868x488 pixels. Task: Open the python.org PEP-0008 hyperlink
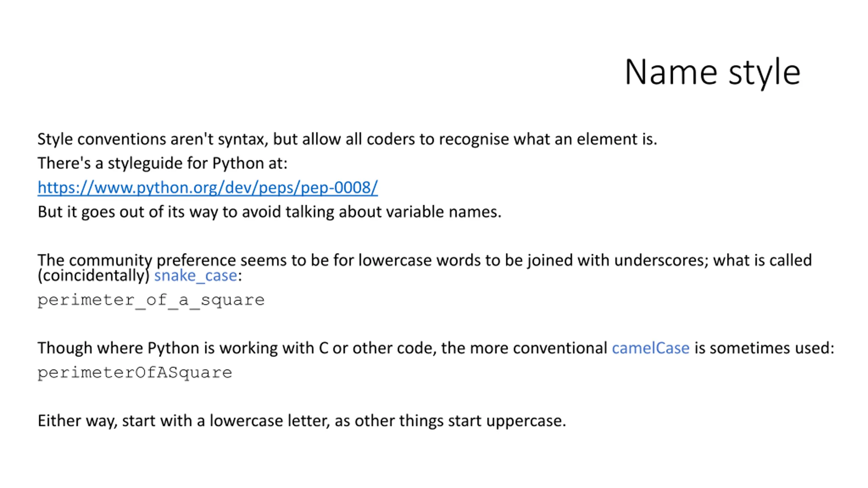[x=208, y=188]
